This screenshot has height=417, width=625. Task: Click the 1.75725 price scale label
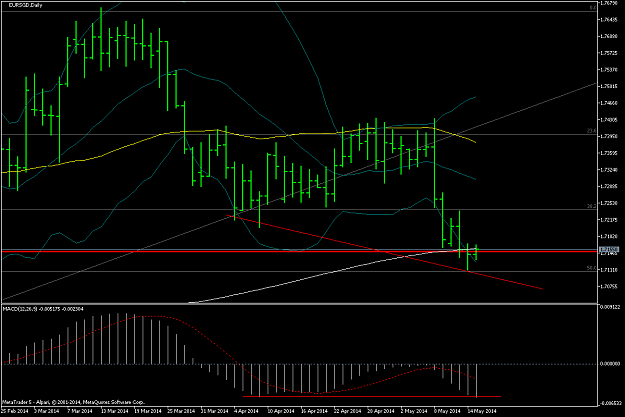point(609,53)
